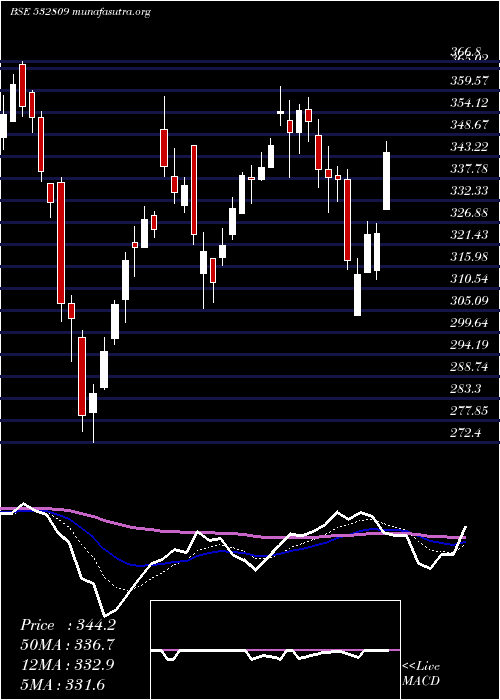Click the 'BSE 532809 munafasutra.org' chart title
Screen dimensions: 500x700
(80, 12)
